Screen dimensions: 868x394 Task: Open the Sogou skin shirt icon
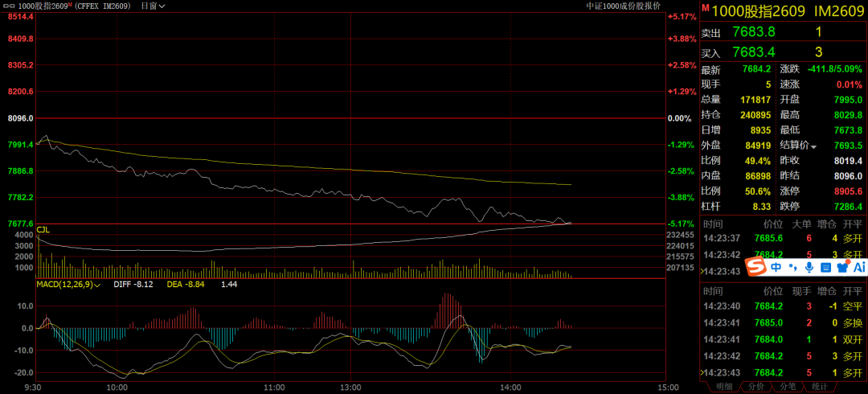[x=842, y=268]
